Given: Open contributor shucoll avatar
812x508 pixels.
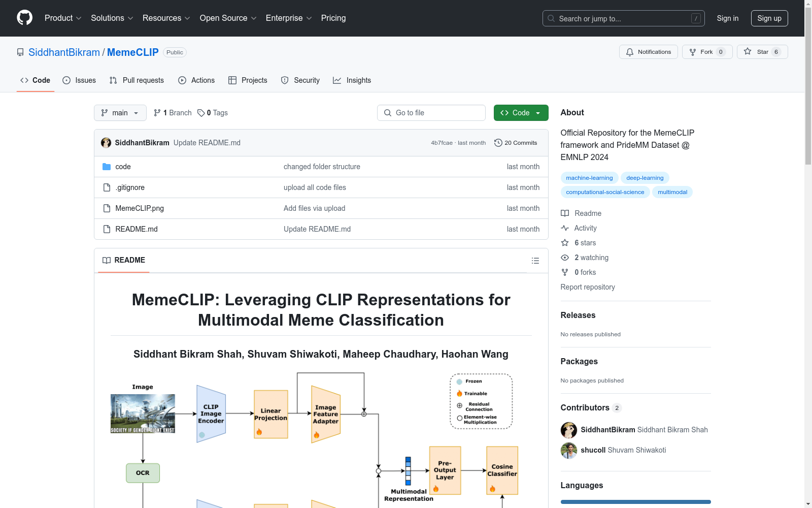Looking at the screenshot, I should pos(569,450).
